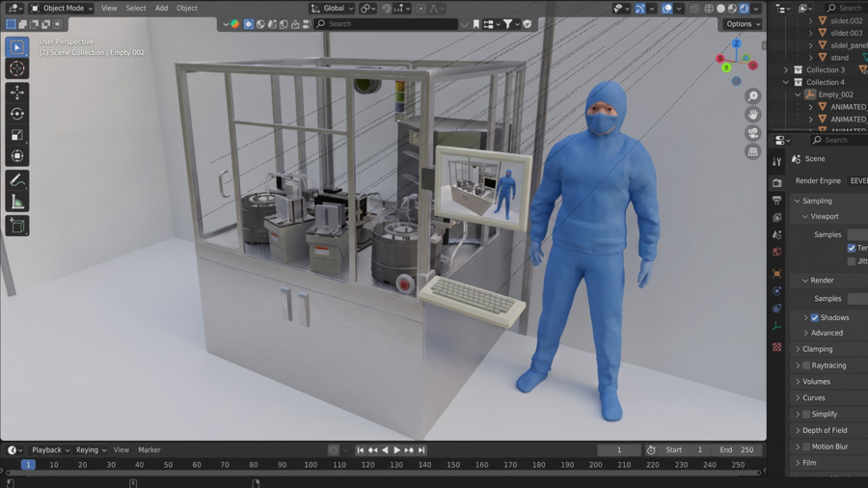
Task: Jump to the last frame
Action: click(x=421, y=449)
